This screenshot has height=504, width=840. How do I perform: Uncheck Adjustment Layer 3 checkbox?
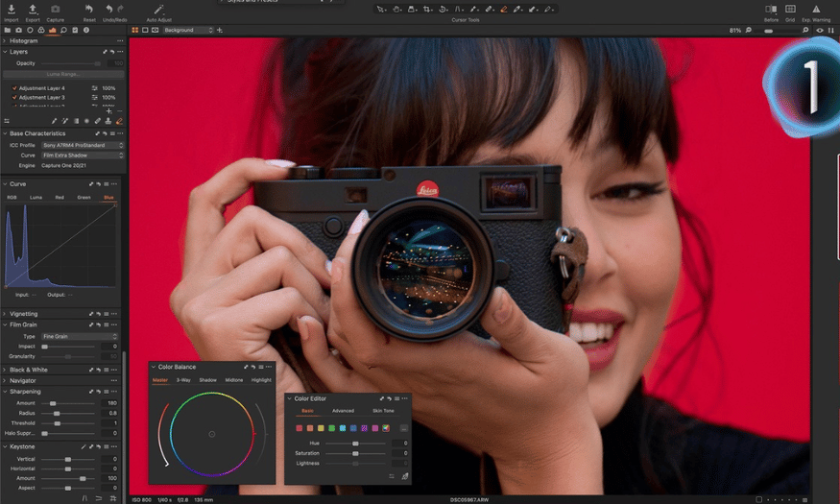pyautogui.click(x=14, y=98)
